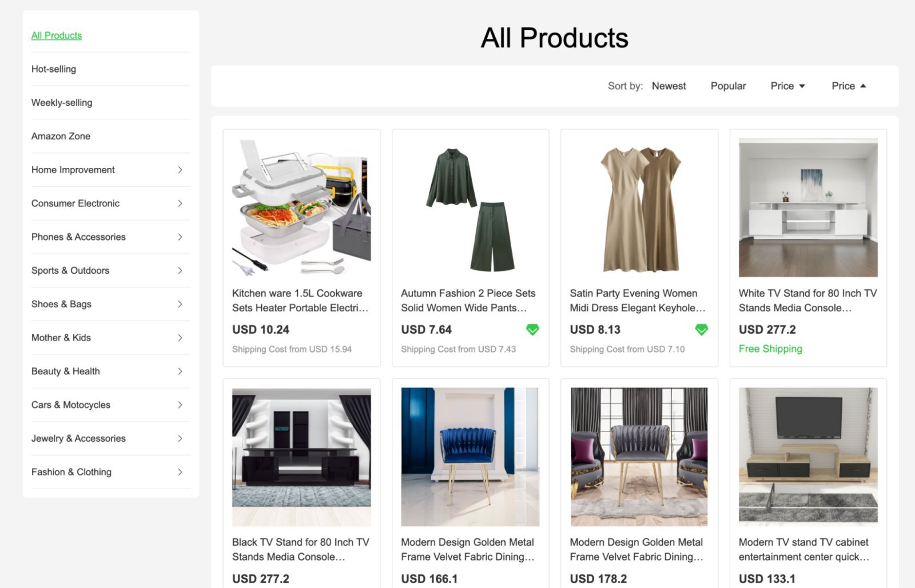Screen dimensions: 915x588
Task: Click the green deal badge beside USD 8.13
Action: (x=702, y=329)
